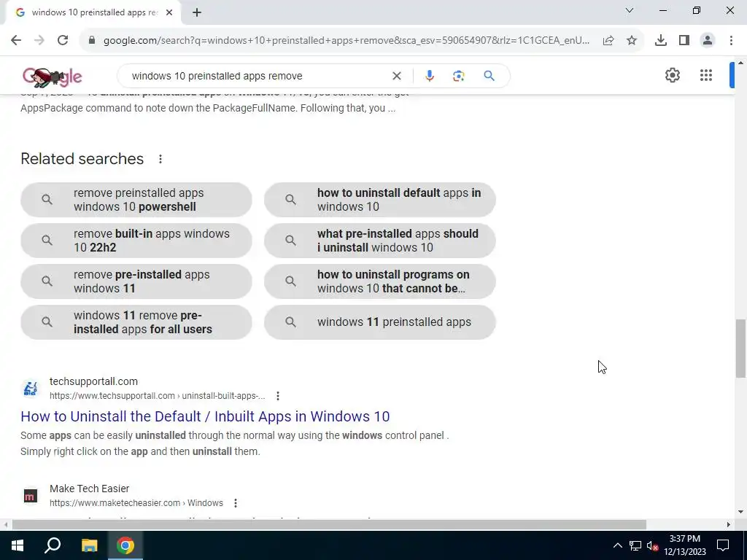Select the active search results tab
This screenshot has height=560, width=747.
point(94,13)
